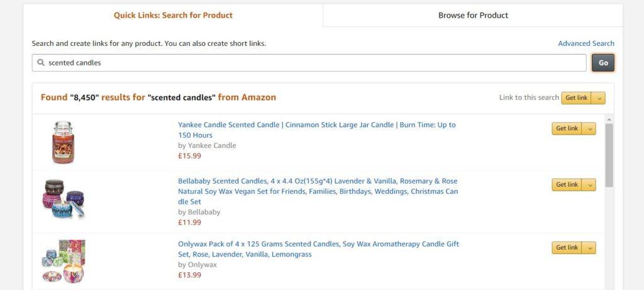Open the Onlywax candle gift set thumbnail
The height and width of the screenshot is (290, 644).
64,260
